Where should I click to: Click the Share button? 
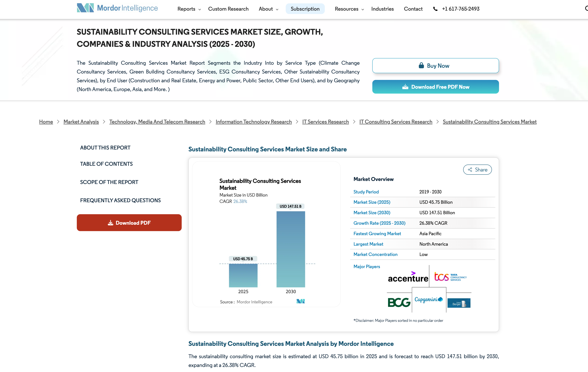pos(477,170)
